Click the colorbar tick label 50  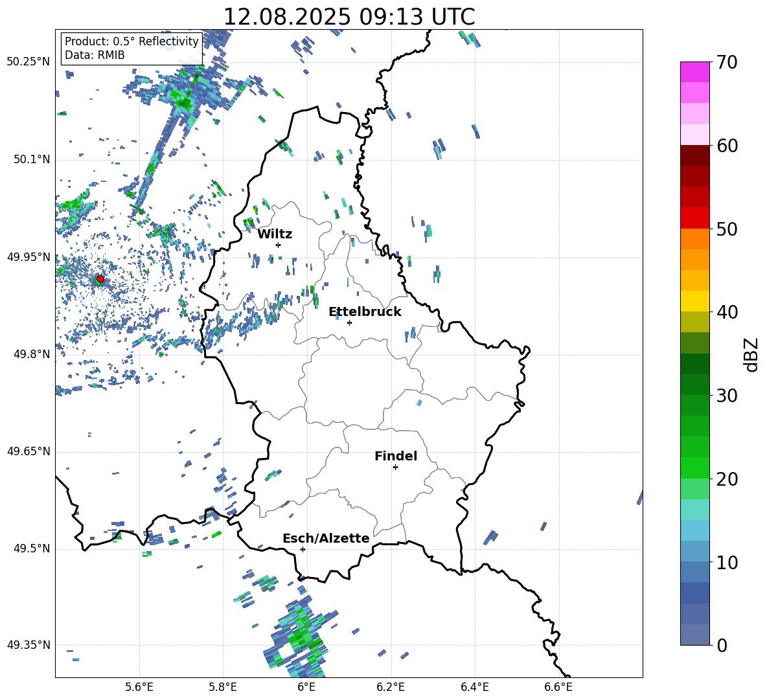(727, 229)
